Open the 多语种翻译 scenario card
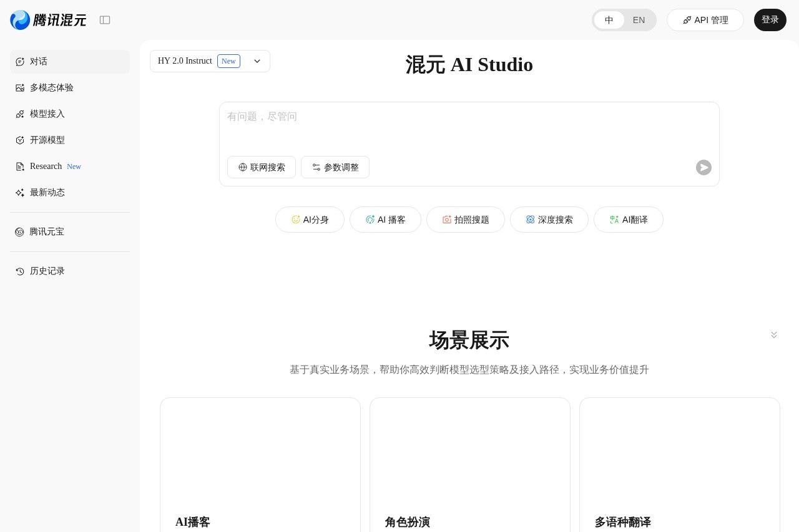Image resolution: width=799 pixels, height=532 pixels. tap(680, 465)
